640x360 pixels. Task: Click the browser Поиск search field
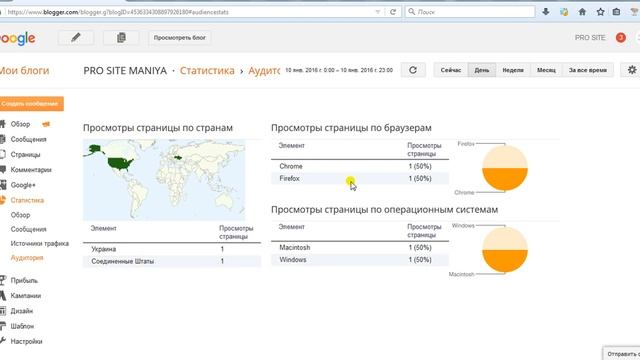(x=469, y=12)
